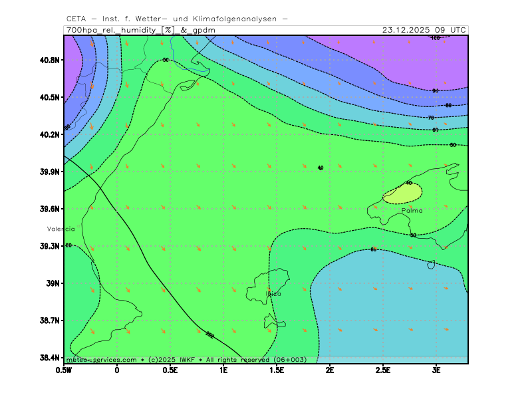
Task: Click the 90 humidity contour label
Action: coord(435,90)
